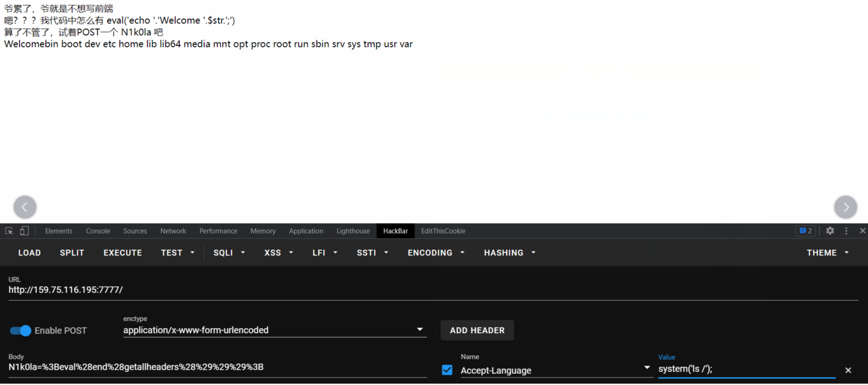
Task: Close the DevTools panel
Action: 862,231
